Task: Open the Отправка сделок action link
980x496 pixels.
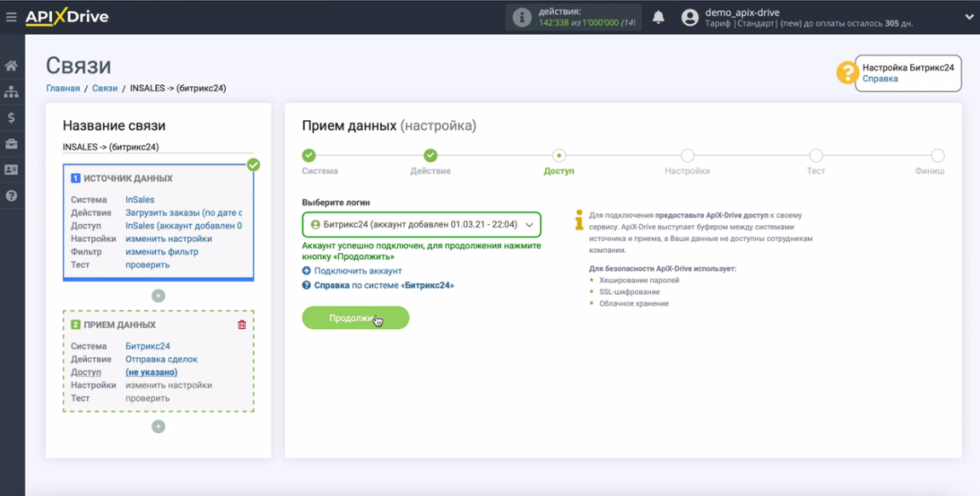Action: (x=162, y=359)
